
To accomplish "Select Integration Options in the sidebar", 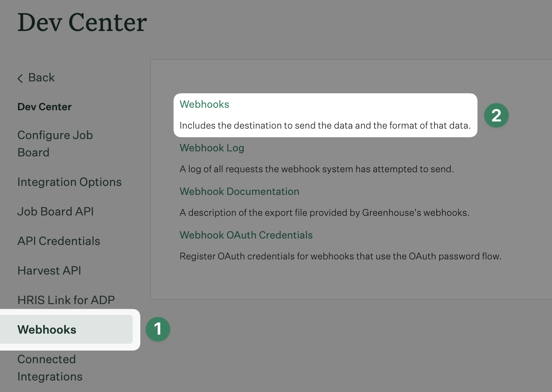I will pos(69,182).
